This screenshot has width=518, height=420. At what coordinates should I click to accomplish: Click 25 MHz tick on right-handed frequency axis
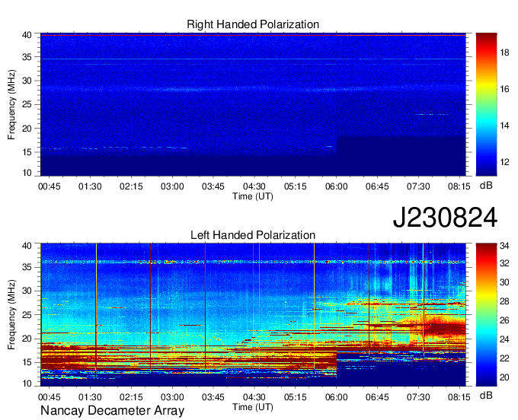[x=27, y=104]
